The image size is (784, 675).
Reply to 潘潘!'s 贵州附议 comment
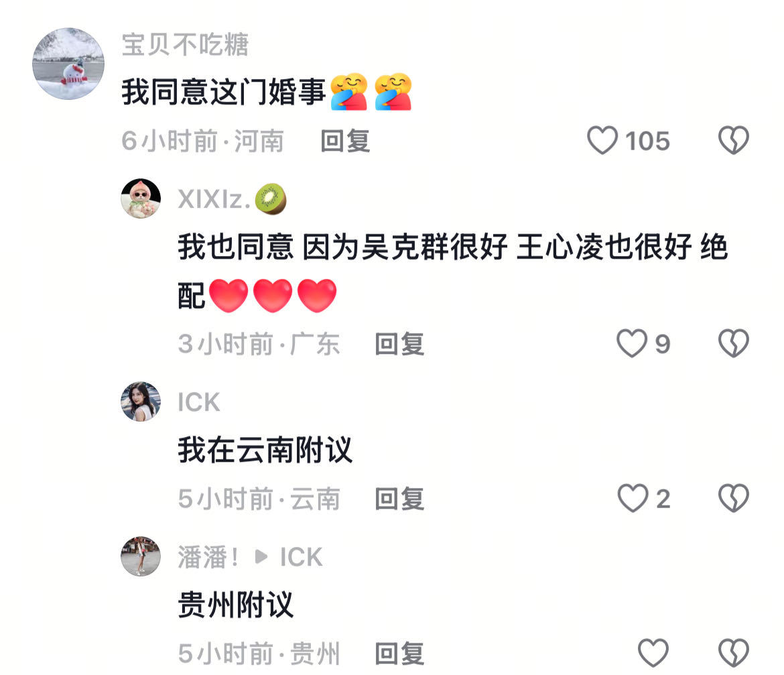pos(399,653)
